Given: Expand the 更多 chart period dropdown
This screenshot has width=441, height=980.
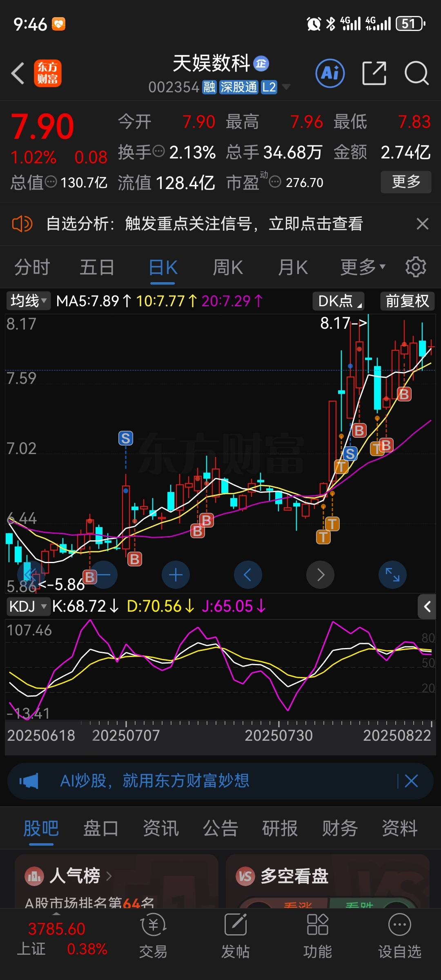Looking at the screenshot, I should tap(363, 268).
